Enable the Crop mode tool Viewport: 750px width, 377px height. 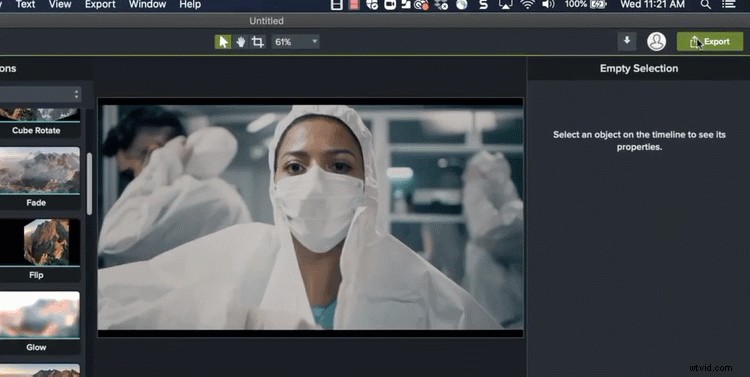[x=257, y=42]
